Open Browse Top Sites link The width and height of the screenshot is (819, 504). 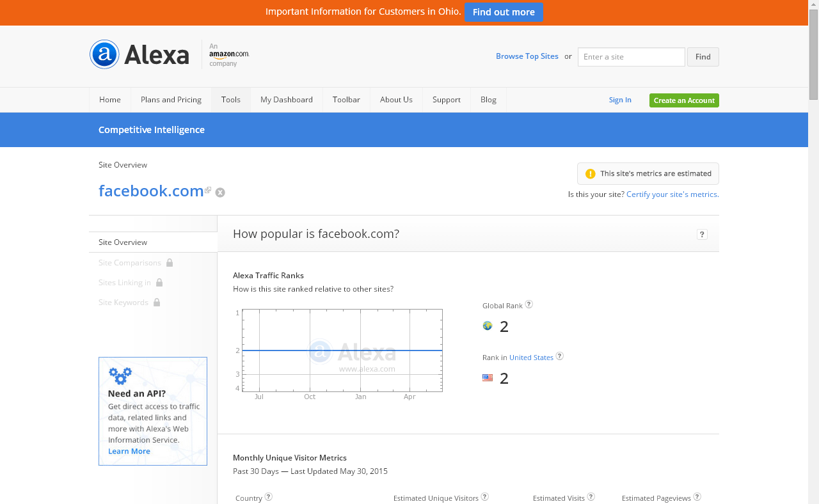(x=527, y=56)
